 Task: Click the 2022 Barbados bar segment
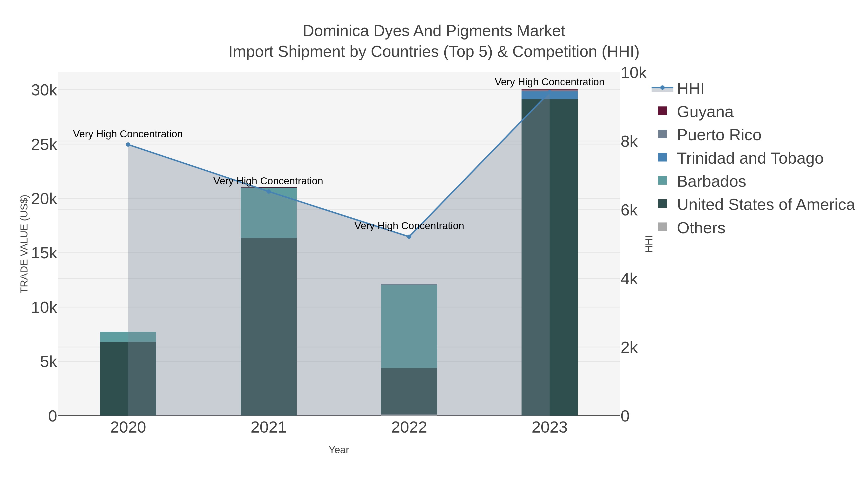coord(409,326)
